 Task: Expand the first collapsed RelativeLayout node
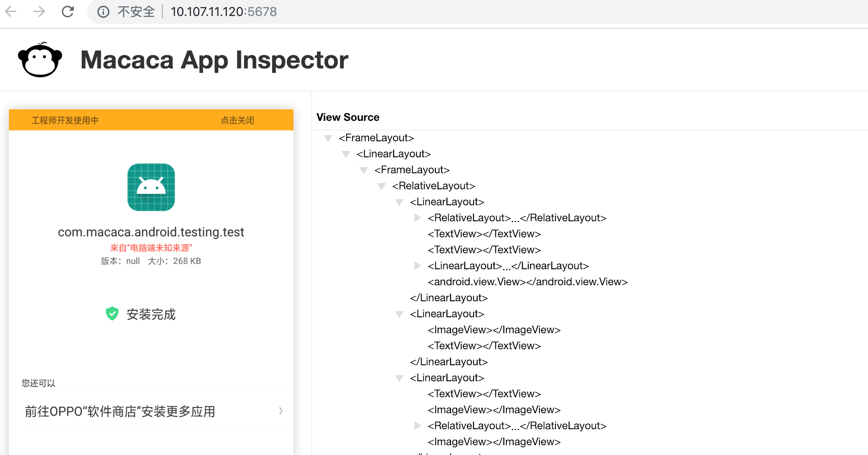tap(417, 218)
